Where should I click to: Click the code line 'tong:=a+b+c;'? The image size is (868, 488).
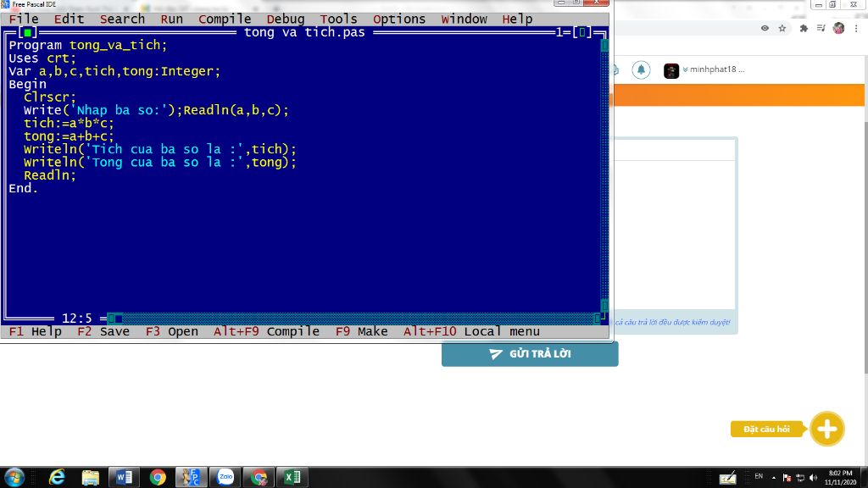point(69,136)
